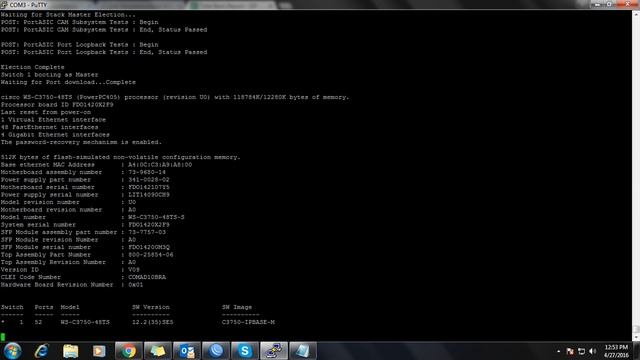Launch Internet Explorer from the taskbar
640x360 pixels.
[x=42, y=351]
